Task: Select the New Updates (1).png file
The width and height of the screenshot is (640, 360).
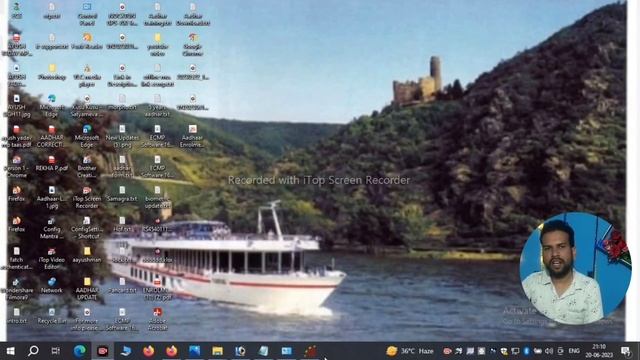Action: point(122,136)
